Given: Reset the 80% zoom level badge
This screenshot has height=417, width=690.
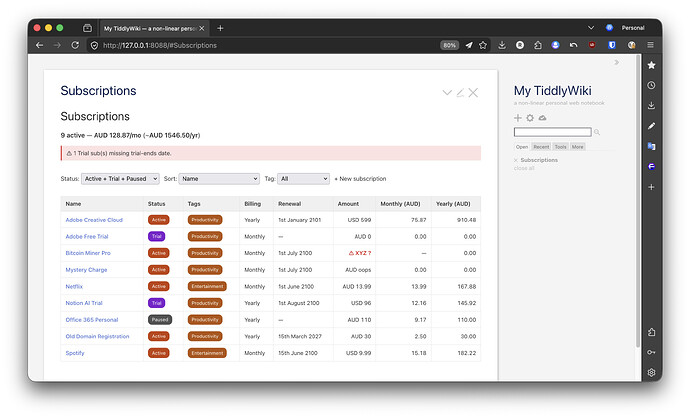Looking at the screenshot, I should 449,45.
